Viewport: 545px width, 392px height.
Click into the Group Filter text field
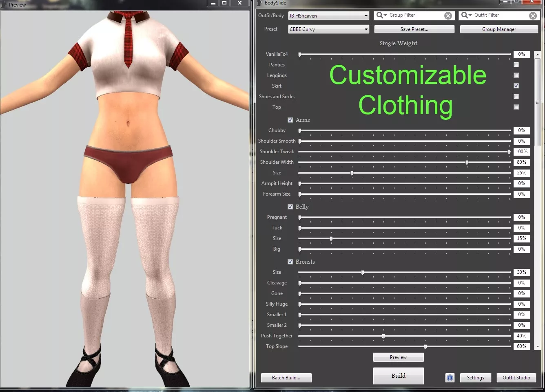415,15
